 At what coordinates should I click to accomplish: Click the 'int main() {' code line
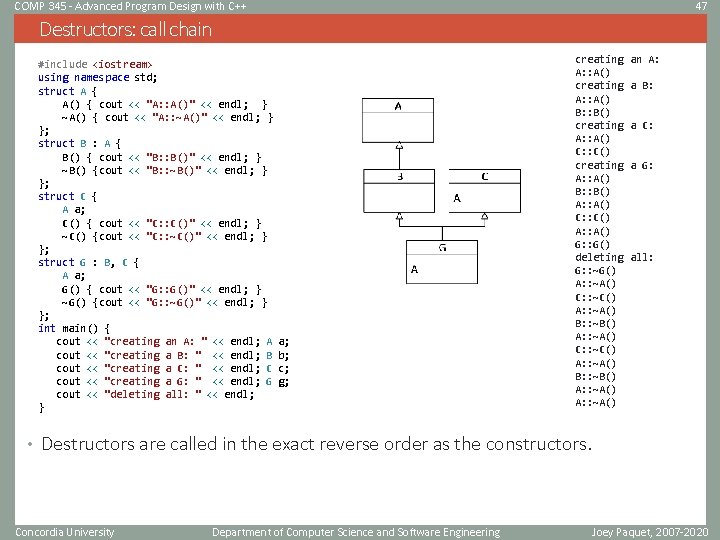click(74, 328)
